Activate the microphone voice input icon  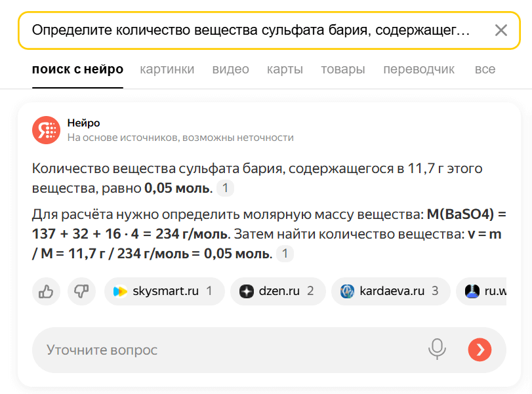437,349
